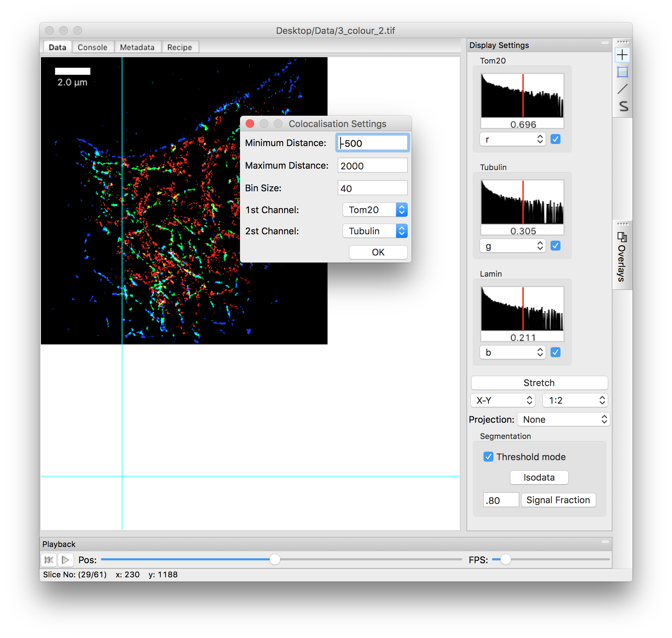Open the Overlays side panel
Image resolution: width=672 pixels, height=638 pixels.
point(622,257)
